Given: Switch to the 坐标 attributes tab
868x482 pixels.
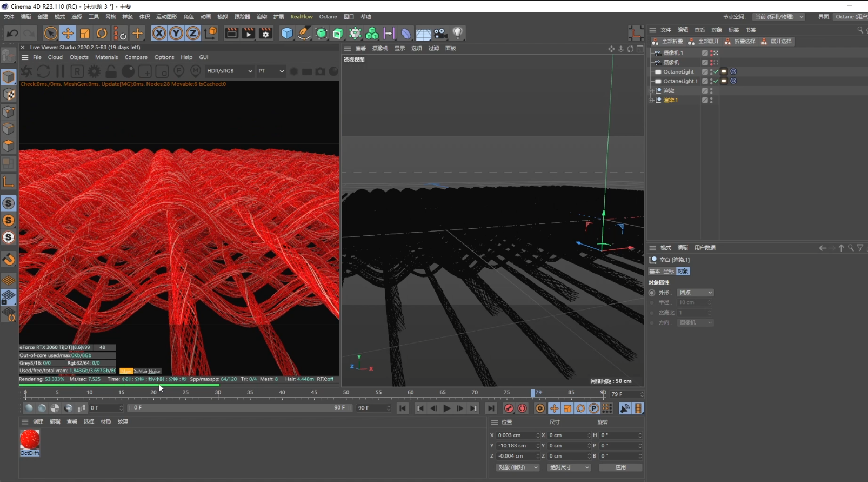Looking at the screenshot, I should tap(669, 271).
